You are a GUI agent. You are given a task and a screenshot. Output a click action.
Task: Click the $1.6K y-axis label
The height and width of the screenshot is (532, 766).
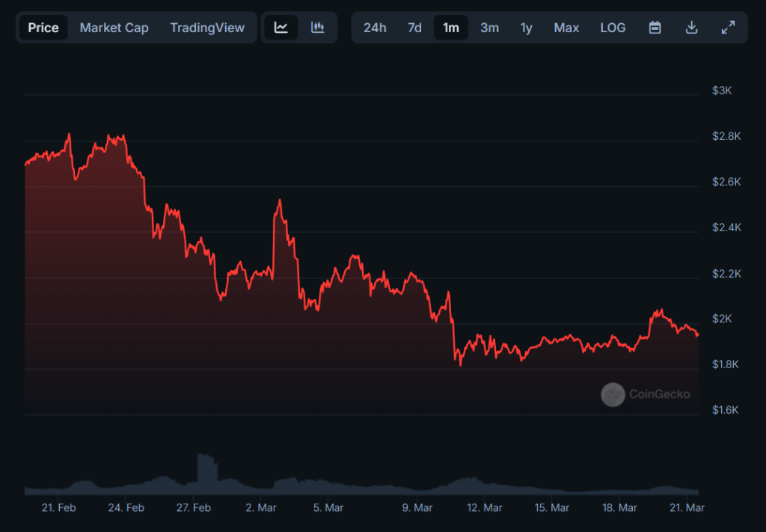pos(725,410)
